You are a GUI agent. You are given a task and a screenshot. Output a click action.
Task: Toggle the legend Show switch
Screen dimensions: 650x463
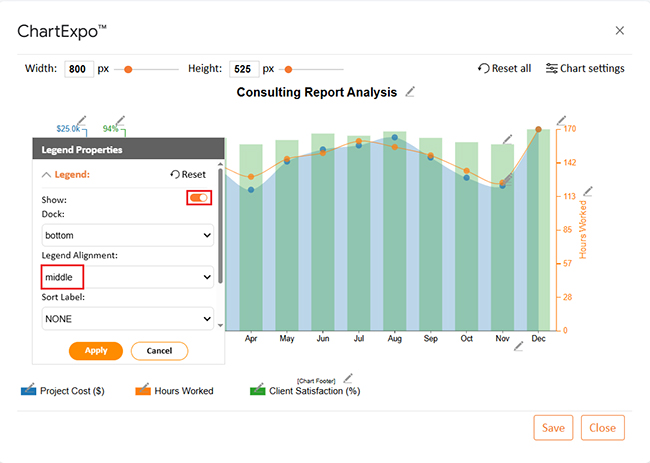click(199, 198)
